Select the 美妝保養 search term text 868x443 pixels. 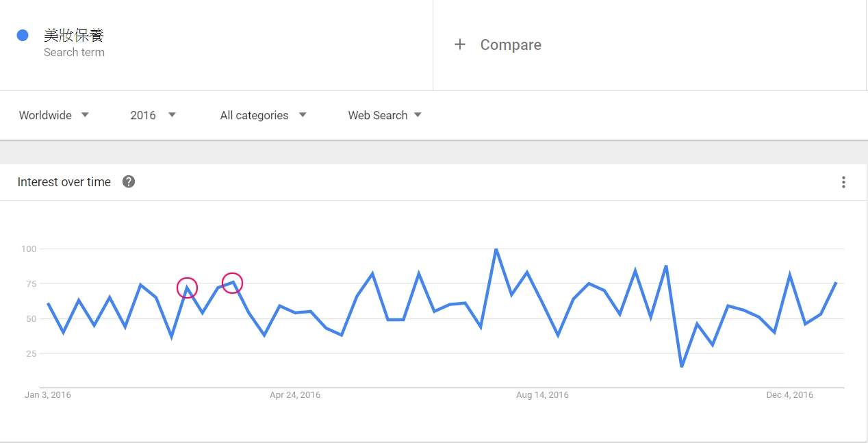click(x=74, y=36)
